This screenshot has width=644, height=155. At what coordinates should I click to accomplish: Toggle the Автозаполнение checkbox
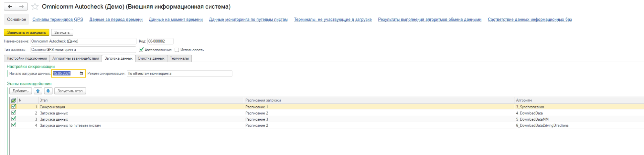pyautogui.click(x=141, y=50)
